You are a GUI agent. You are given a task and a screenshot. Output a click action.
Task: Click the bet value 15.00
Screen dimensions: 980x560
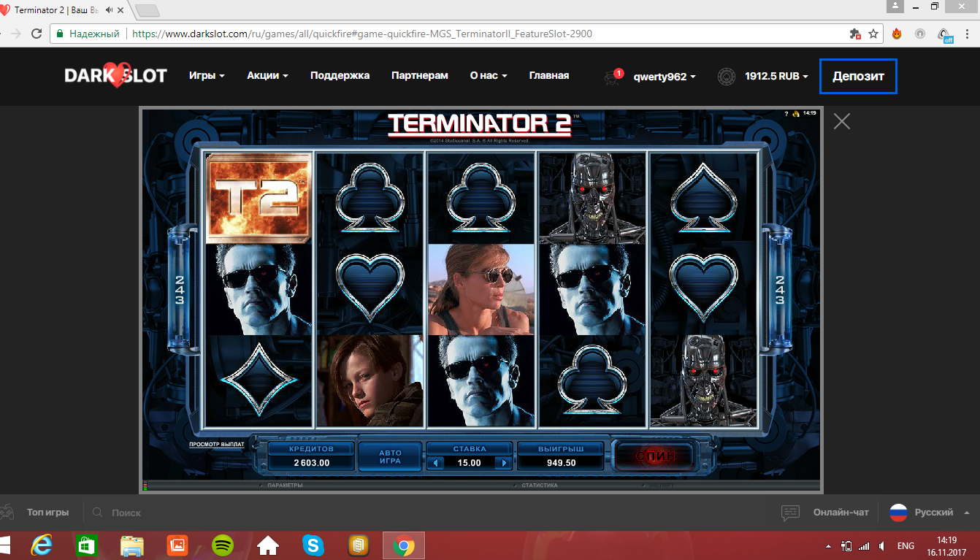click(470, 463)
